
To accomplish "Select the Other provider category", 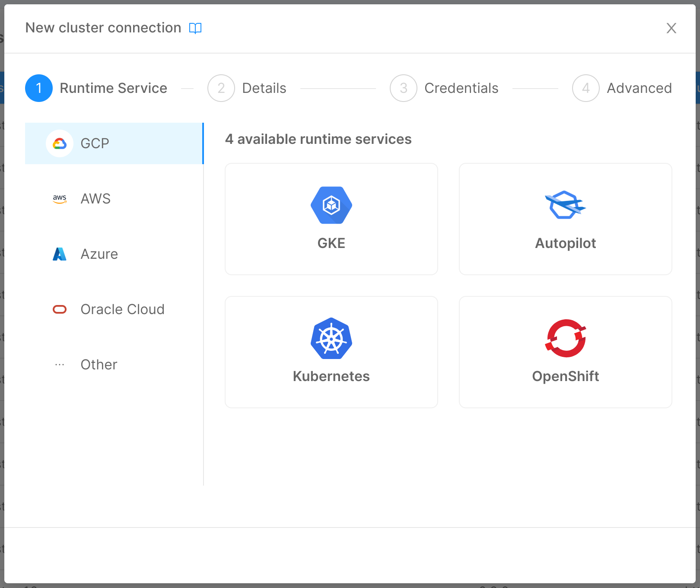I will (x=99, y=364).
